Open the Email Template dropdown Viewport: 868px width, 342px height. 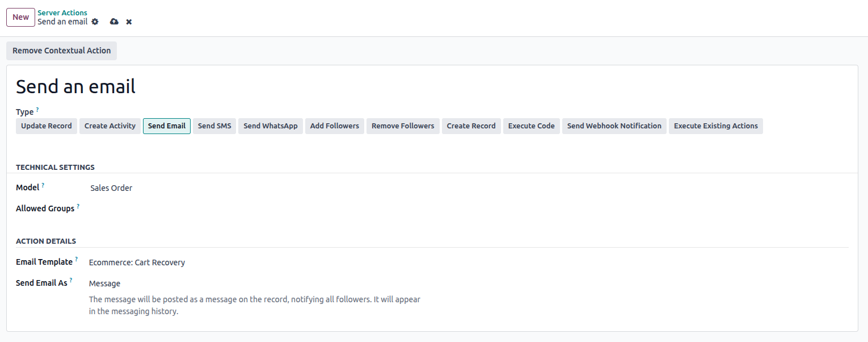tap(227, 262)
